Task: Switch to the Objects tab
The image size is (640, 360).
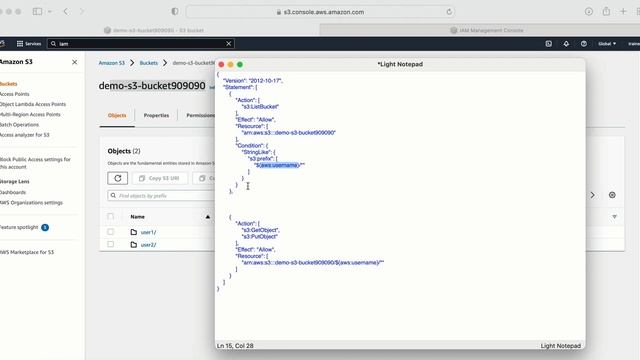Action: (x=117, y=116)
